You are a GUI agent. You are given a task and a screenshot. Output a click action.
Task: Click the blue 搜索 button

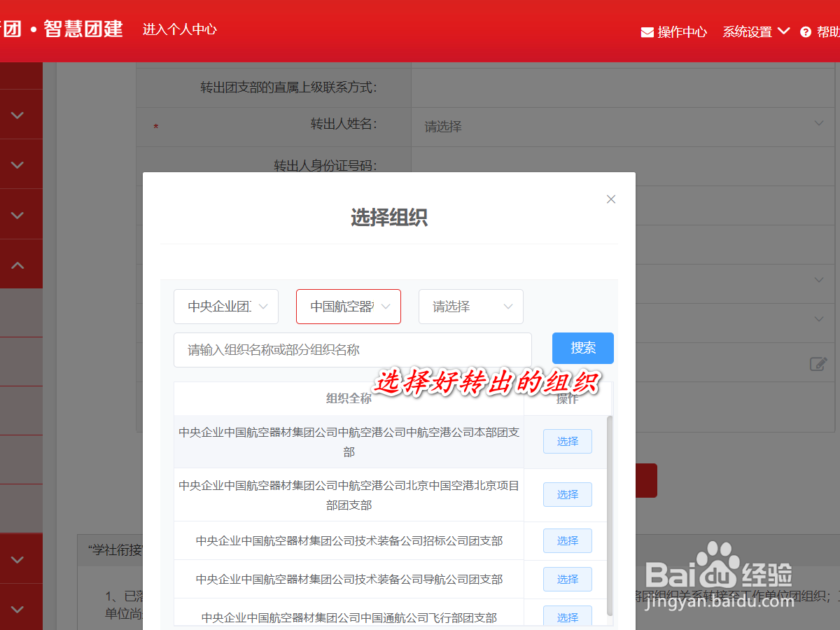582,348
